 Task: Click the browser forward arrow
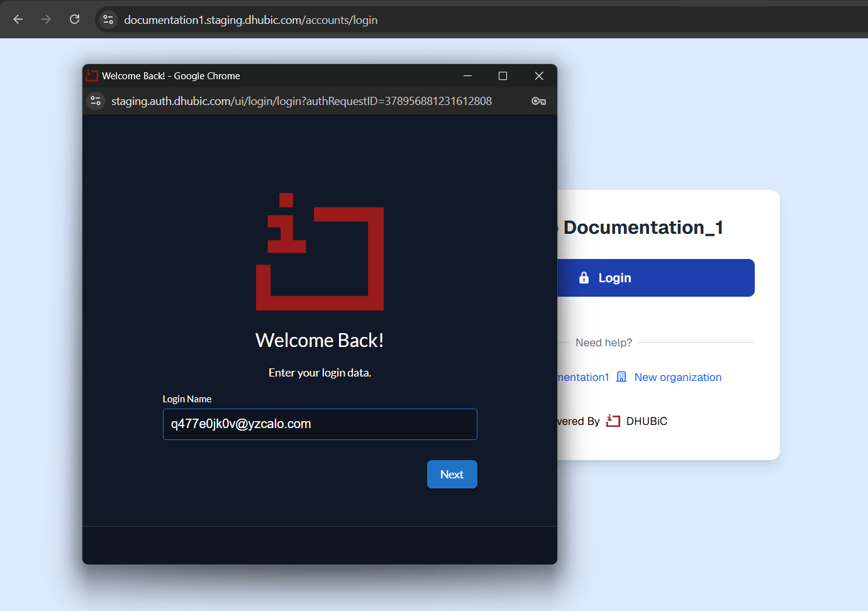[x=46, y=19]
